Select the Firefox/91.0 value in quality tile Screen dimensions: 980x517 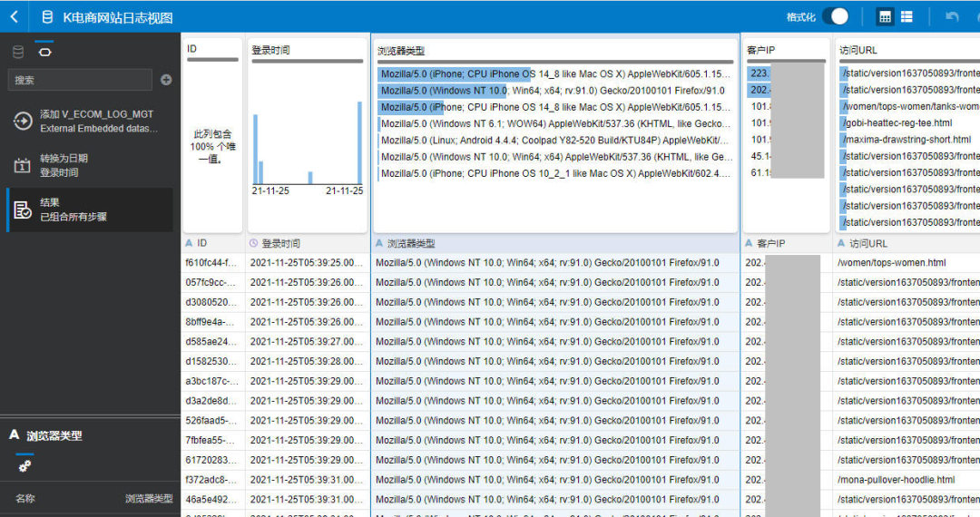pos(554,91)
